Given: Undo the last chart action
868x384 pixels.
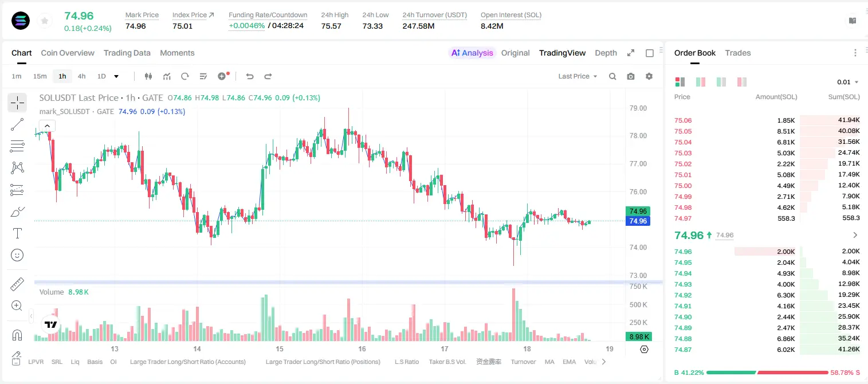Looking at the screenshot, I should tap(250, 76).
